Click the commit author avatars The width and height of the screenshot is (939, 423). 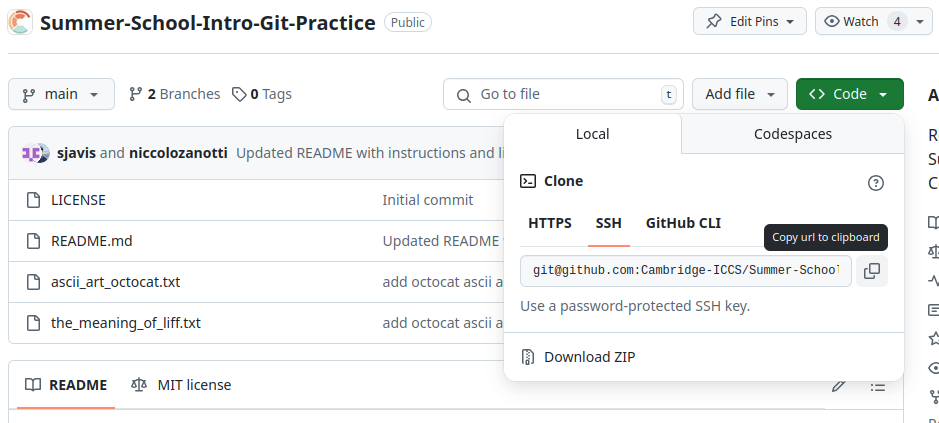[36, 153]
